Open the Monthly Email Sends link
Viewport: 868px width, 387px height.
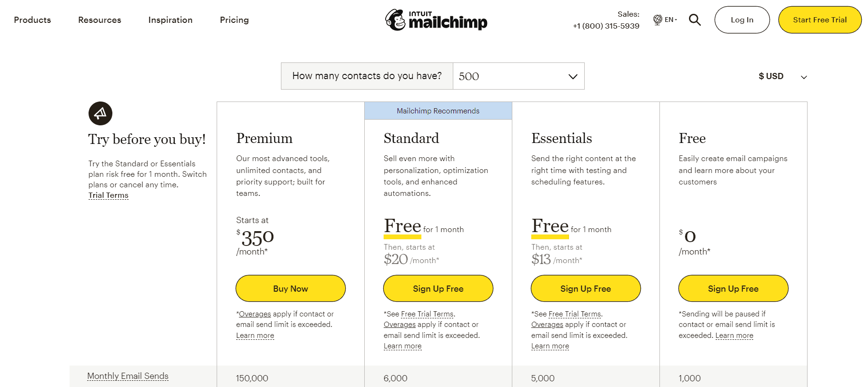click(128, 376)
